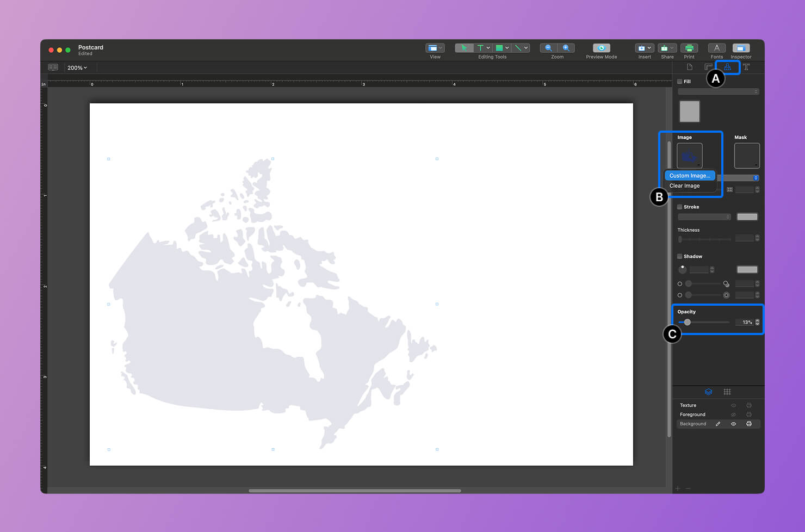
Task: Open the Geometry ruler inspector tab
Action: tap(708, 67)
